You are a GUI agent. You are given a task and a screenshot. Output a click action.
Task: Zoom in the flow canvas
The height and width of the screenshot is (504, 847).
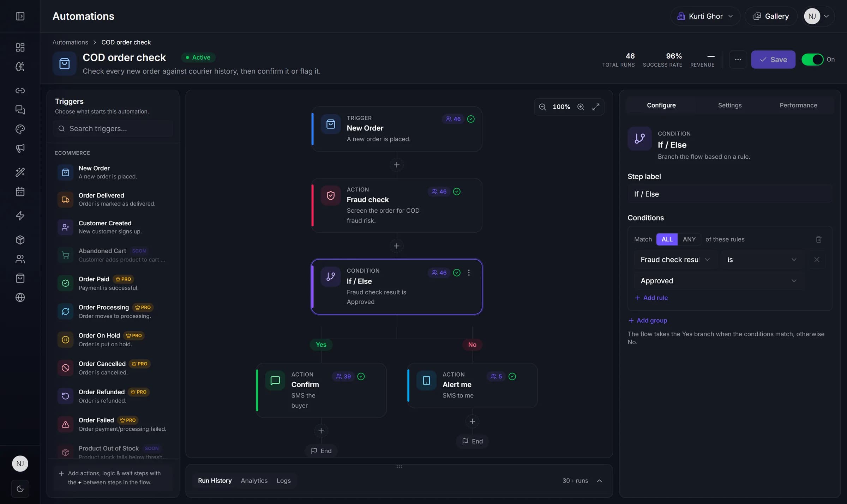(x=581, y=107)
